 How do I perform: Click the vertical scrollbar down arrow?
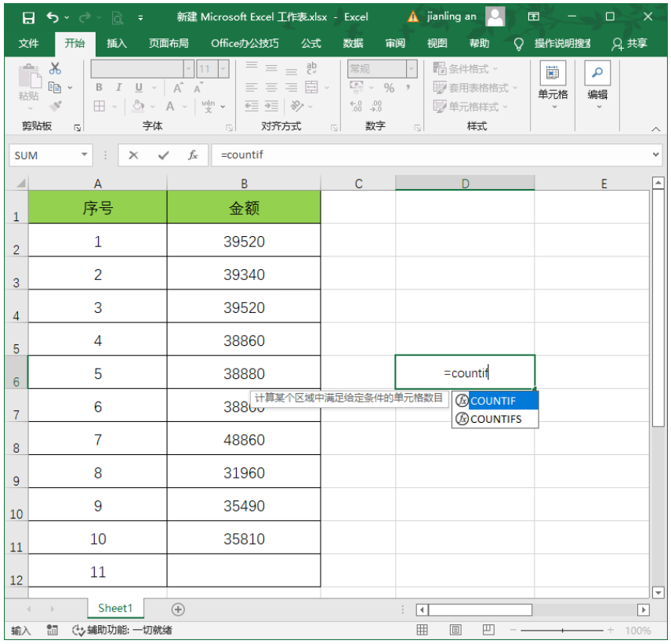click(x=658, y=592)
